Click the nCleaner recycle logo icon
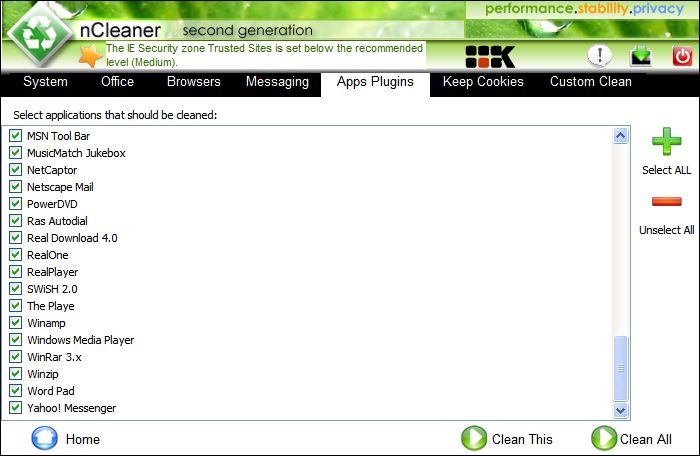Viewport: 700px width, 456px height. coord(39,34)
